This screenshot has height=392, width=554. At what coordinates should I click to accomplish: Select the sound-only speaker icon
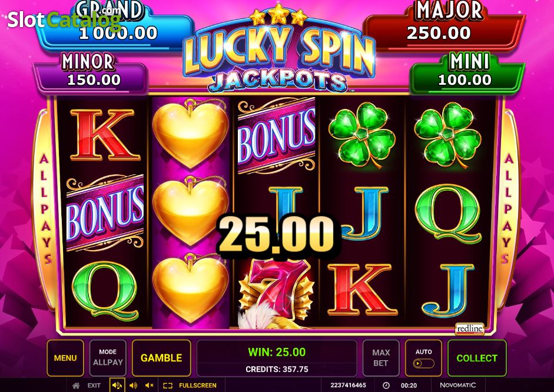[134, 386]
